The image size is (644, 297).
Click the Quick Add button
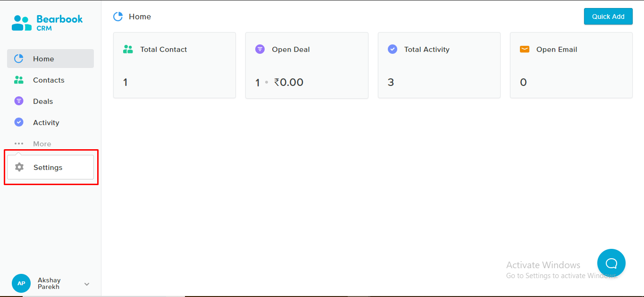(x=608, y=17)
